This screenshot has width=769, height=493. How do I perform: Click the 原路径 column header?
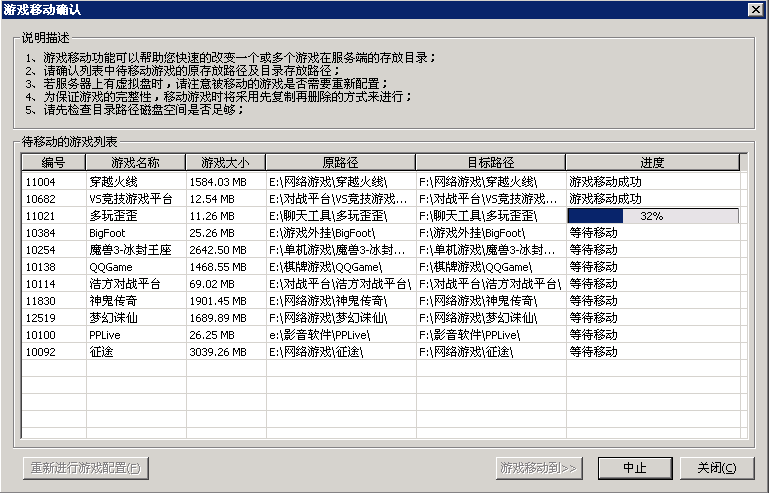tap(340, 162)
